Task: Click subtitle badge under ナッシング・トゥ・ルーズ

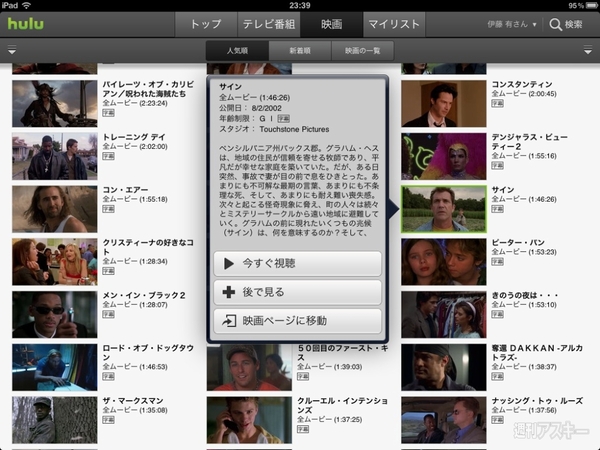Action: pyautogui.click(x=497, y=421)
